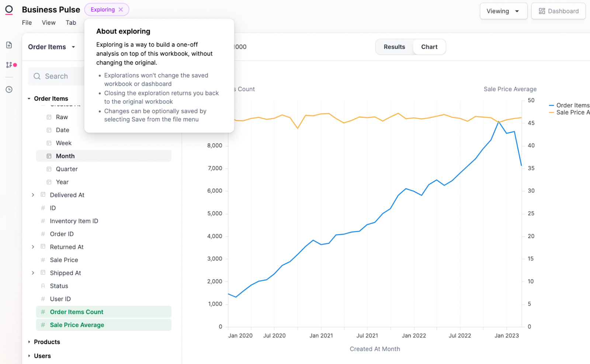Click the search magnifier icon
Screen dimensions: 590x364
click(x=37, y=76)
